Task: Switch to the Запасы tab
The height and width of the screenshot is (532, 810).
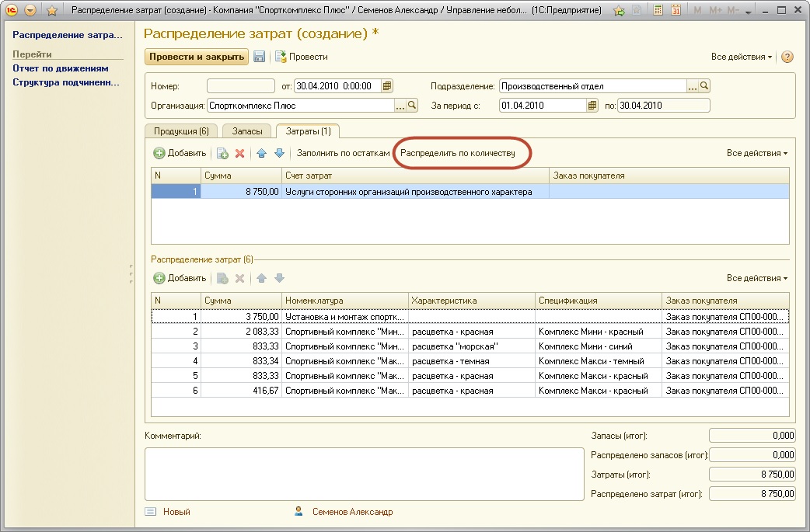Action: tap(248, 131)
